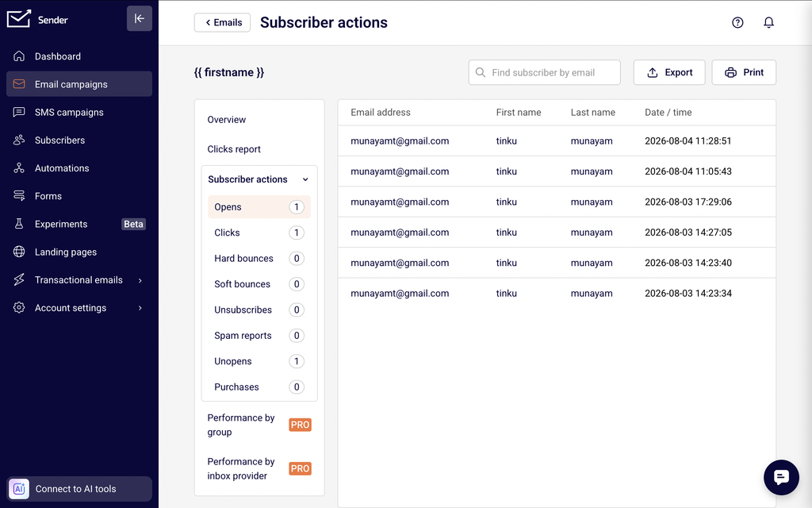Select Opens under Subscriber actions
812x508 pixels.
259,207
